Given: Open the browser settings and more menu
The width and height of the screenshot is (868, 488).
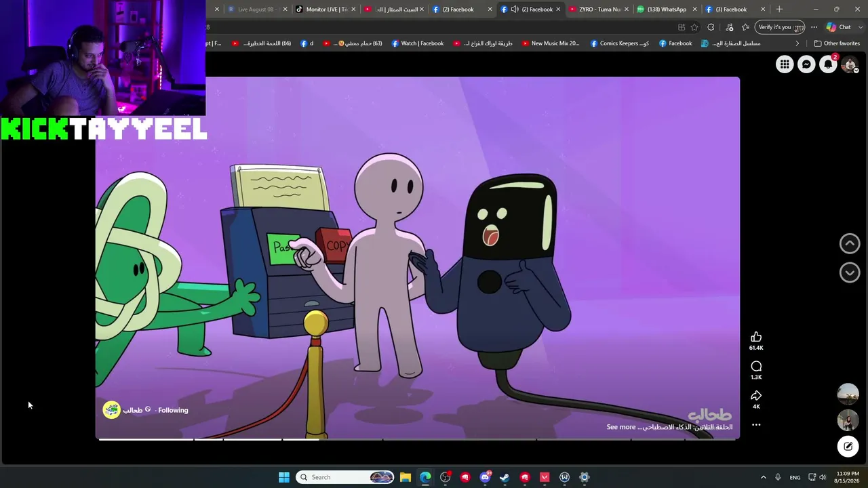Looking at the screenshot, I should (x=814, y=27).
